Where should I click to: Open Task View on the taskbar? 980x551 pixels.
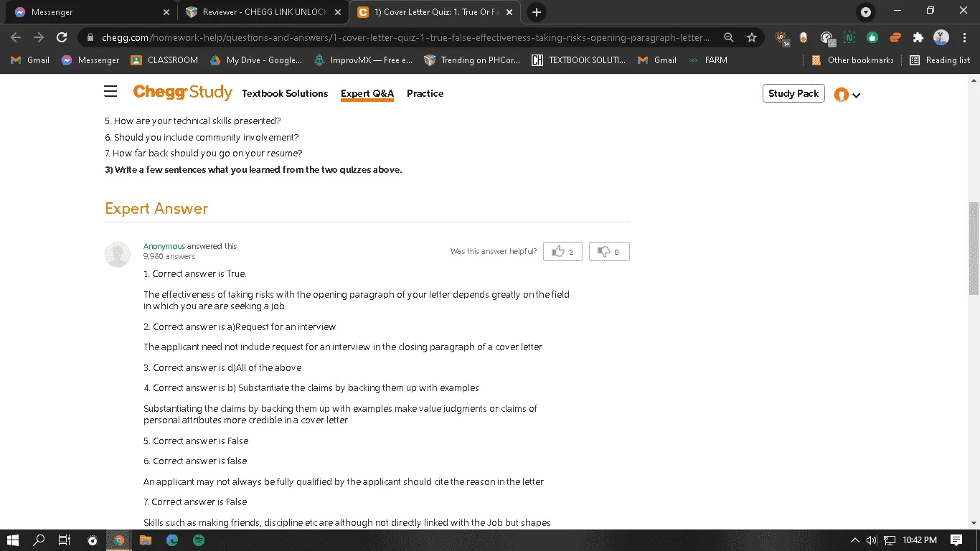[x=65, y=540]
